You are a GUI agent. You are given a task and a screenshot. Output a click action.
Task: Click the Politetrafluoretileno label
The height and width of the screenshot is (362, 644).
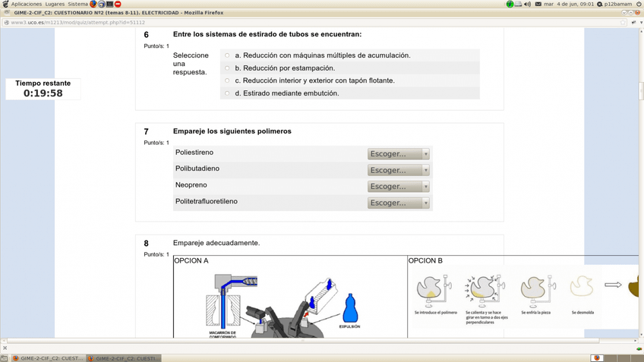click(x=206, y=202)
